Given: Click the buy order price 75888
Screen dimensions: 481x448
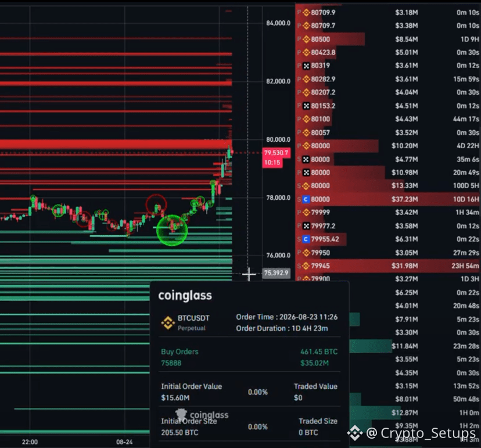Looking at the screenshot, I should (171, 363).
